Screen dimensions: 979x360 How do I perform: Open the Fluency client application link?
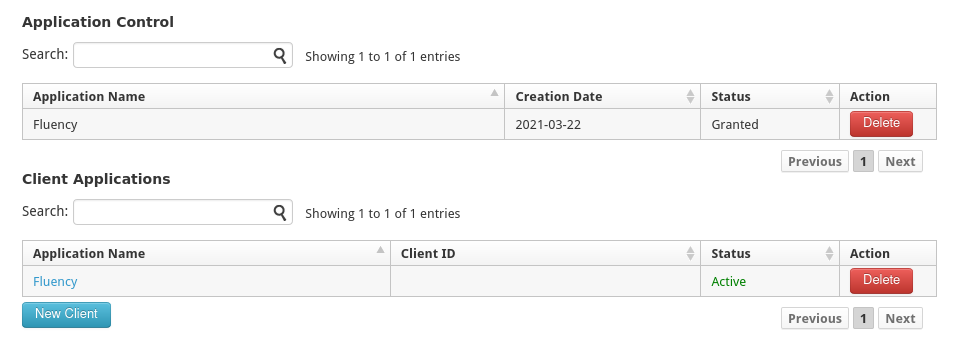tap(55, 281)
